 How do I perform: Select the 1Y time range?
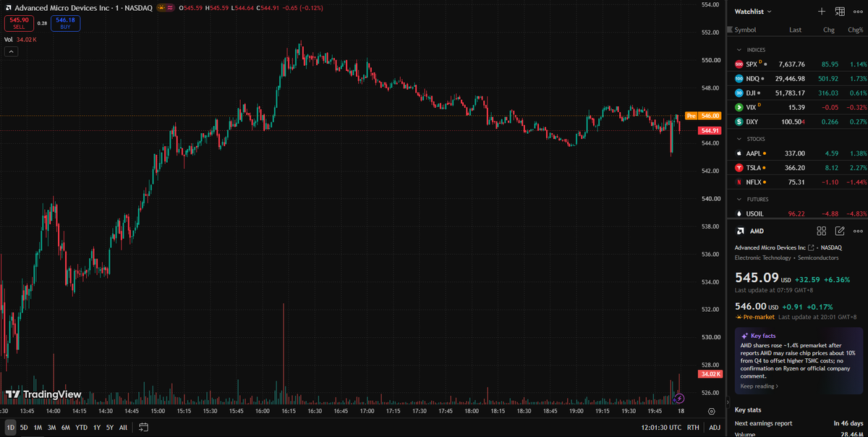(96, 427)
